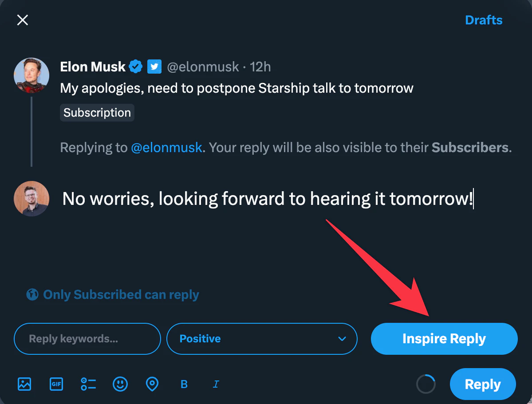Open the image upload icon
This screenshot has width=532, height=404.
[x=24, y=384]
